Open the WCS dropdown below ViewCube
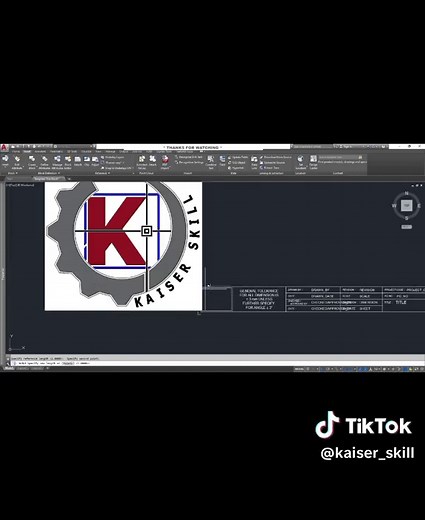The image size is (425, 520). [406, 227]
